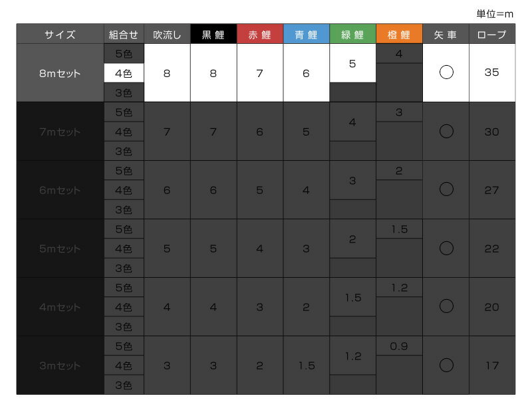Click the 吹流し column header
The width and height of the screenshot is (532, 412).
point(167,35)
